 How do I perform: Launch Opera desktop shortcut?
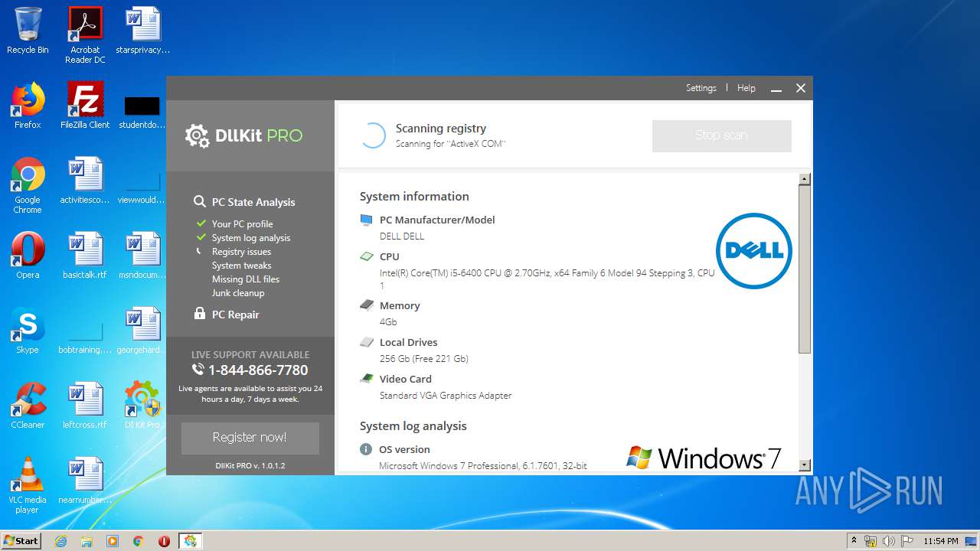(x=28, y=256)
